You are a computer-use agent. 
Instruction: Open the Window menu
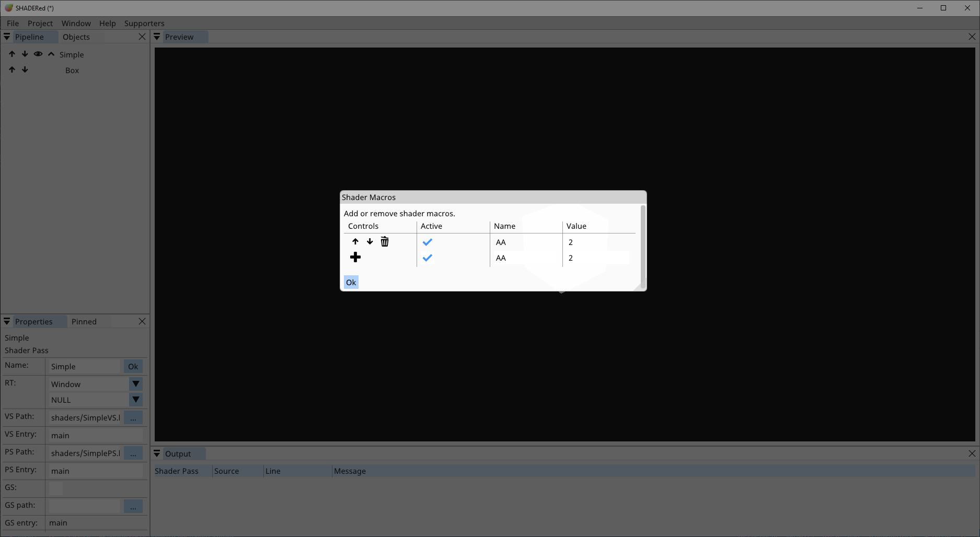point(76,23)
